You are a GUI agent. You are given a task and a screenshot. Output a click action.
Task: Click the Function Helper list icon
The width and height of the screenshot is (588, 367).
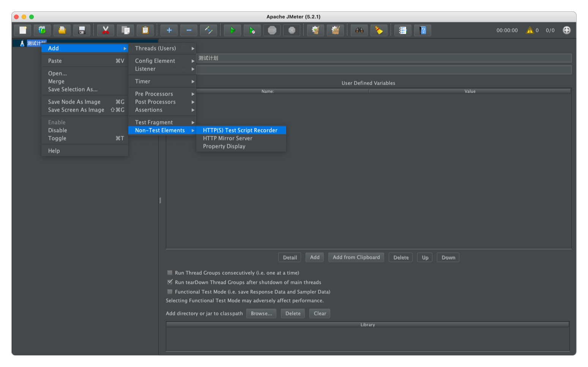coord(403,30)
